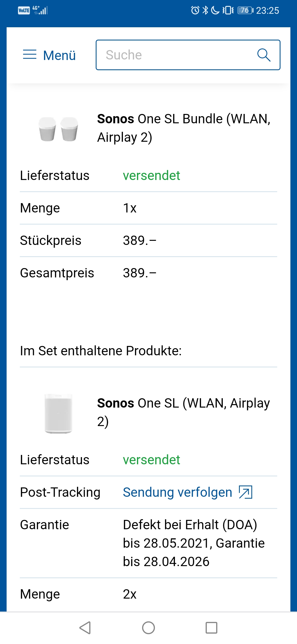The height and width of the screenshot is (644, 297).
Task: Open recent apps square button
Action: (211, 628)
